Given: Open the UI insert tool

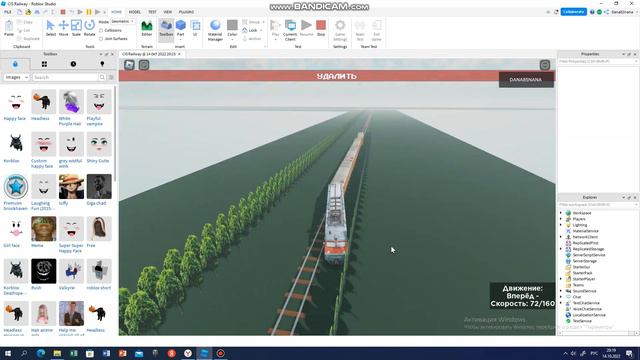Looking at the screenshot, I should point(195,28).
